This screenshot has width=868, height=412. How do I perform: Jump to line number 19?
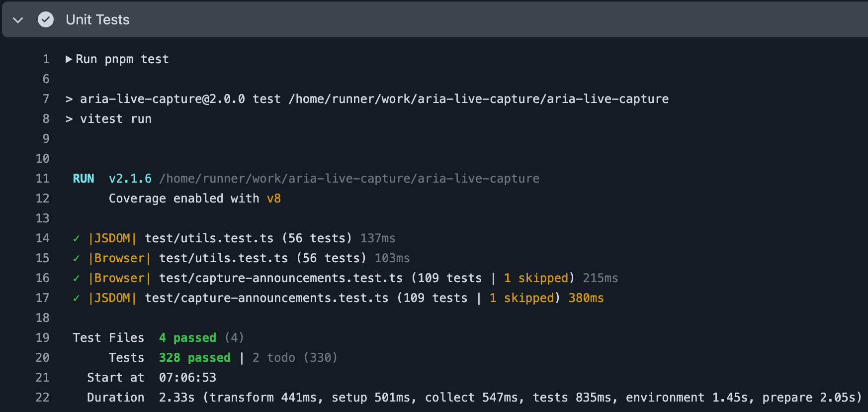43,338
